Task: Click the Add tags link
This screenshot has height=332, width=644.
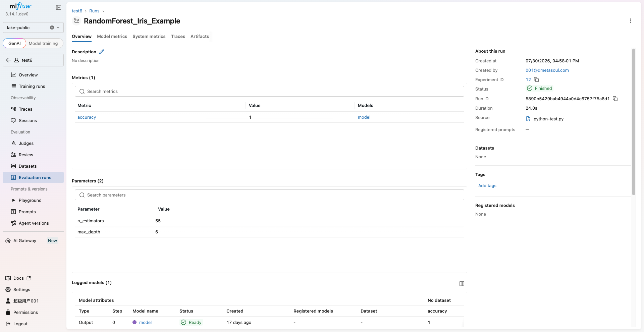Action: (487, 185)
